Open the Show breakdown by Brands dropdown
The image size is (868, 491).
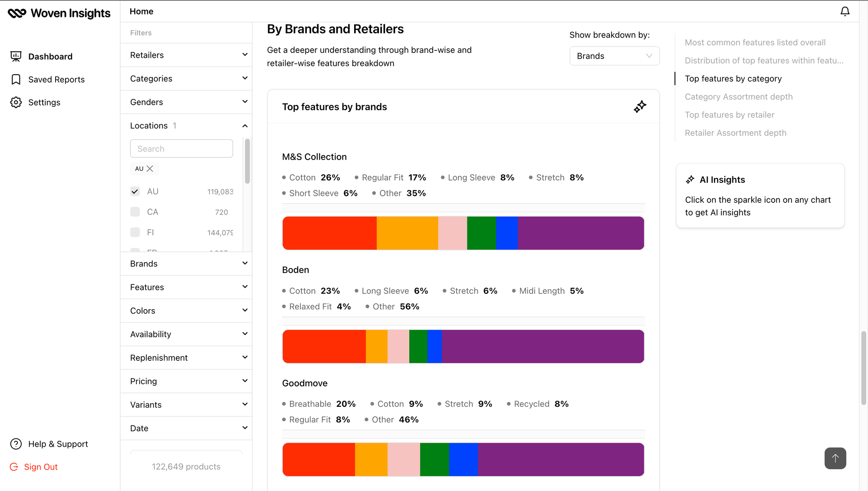[x=614, y=56]
